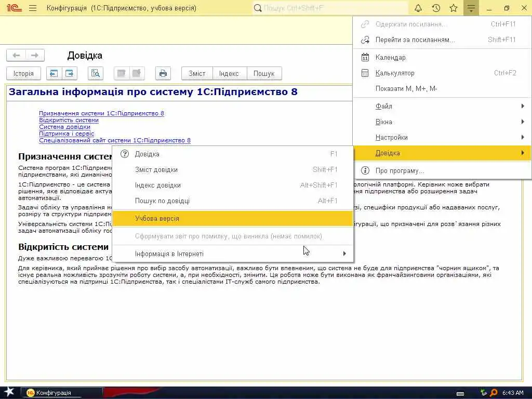Screen dimensions: 532x399
Task: Activate Конфігурація taskbar button
Action: pos(62,393)
